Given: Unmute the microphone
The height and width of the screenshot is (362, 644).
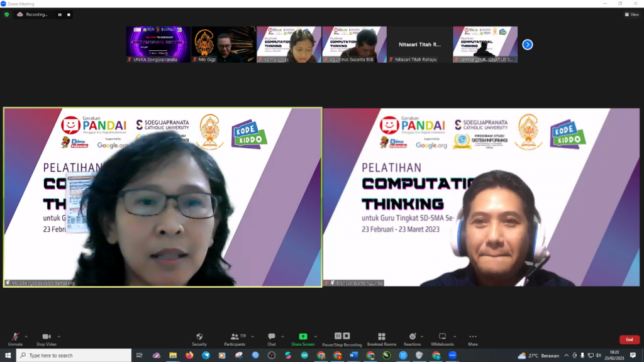Looking at the screenshot, I should [14, 337].
